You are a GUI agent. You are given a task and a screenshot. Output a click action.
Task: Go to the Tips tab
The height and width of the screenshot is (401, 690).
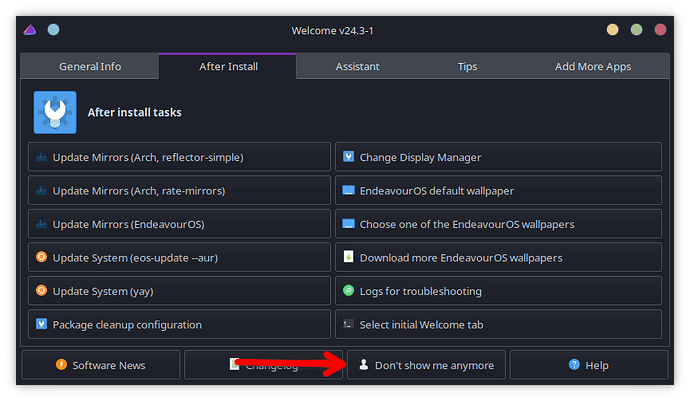click(x=467, y=66)
